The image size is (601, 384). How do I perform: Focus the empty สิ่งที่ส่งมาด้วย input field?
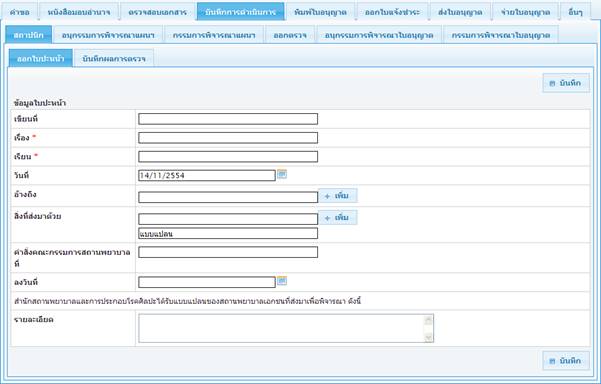point(228,219)
